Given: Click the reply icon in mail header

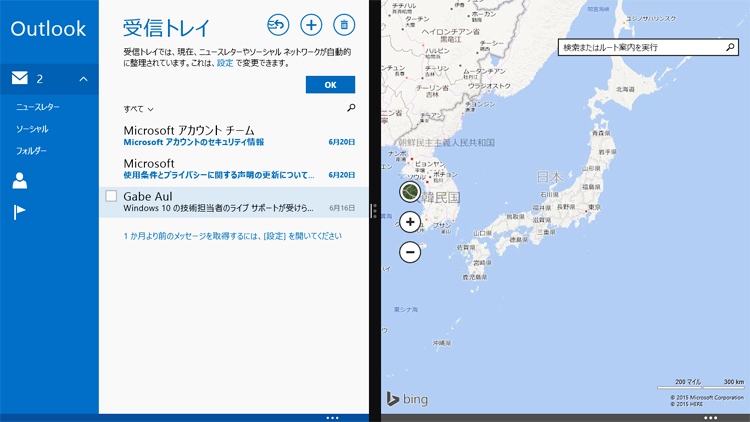Looking at the screenshot, I should tap(277, 25).
